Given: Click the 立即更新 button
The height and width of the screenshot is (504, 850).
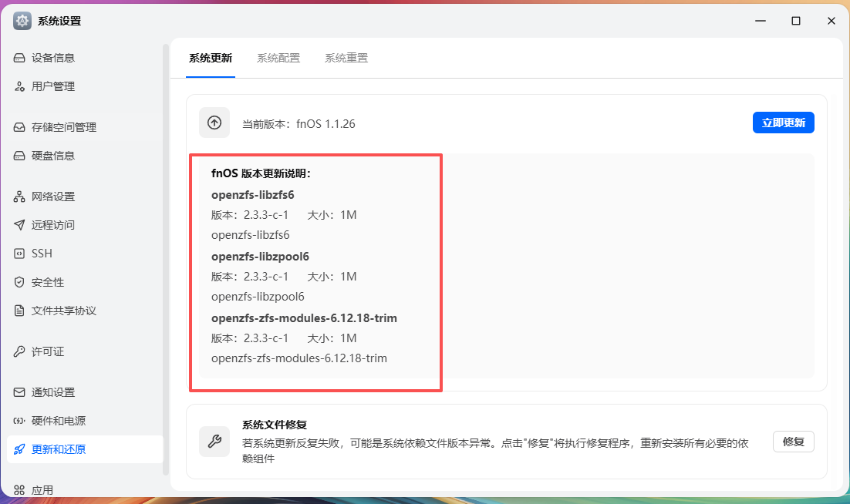Looking at the screenshot, I should pos(783,122).
